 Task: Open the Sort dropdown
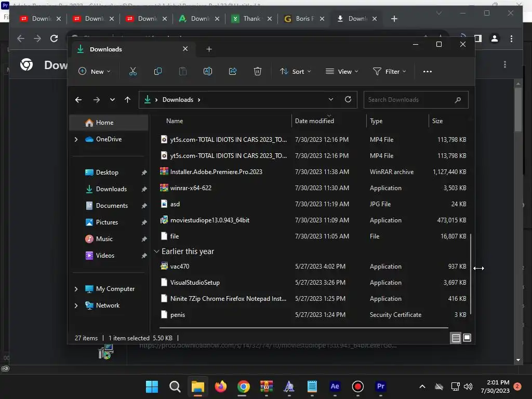pyautogui.click(x=295, y=71)
